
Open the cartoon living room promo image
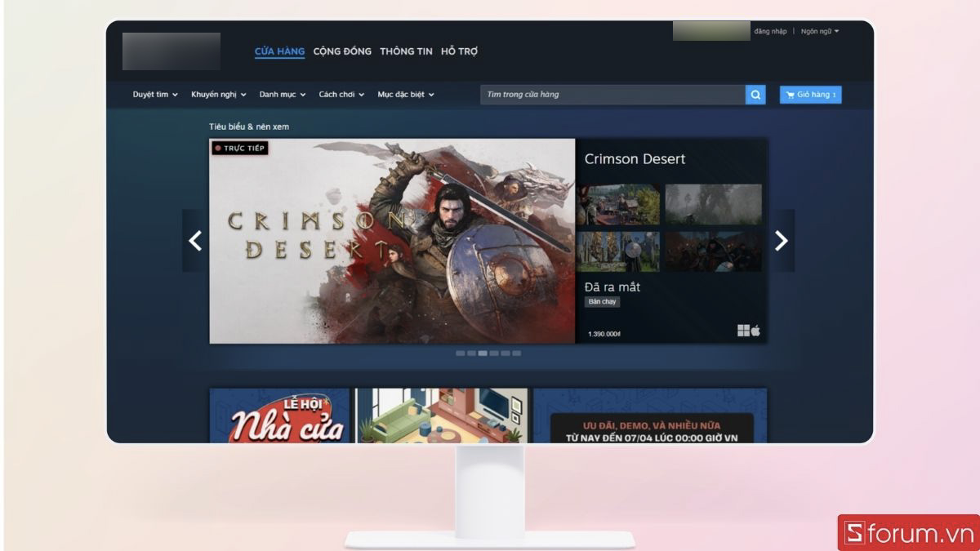(x=442, y=415)
